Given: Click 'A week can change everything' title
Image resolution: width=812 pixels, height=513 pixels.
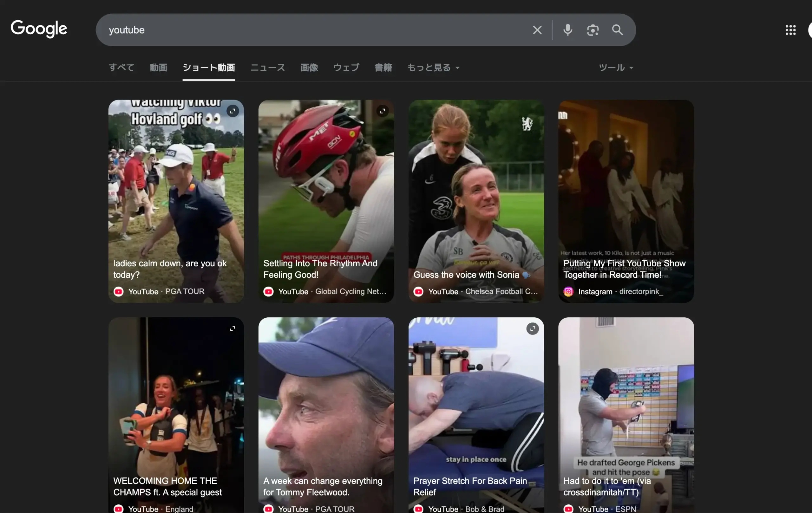Looking at the screenshot, I should pyautogui.click(x=323, y=486).
